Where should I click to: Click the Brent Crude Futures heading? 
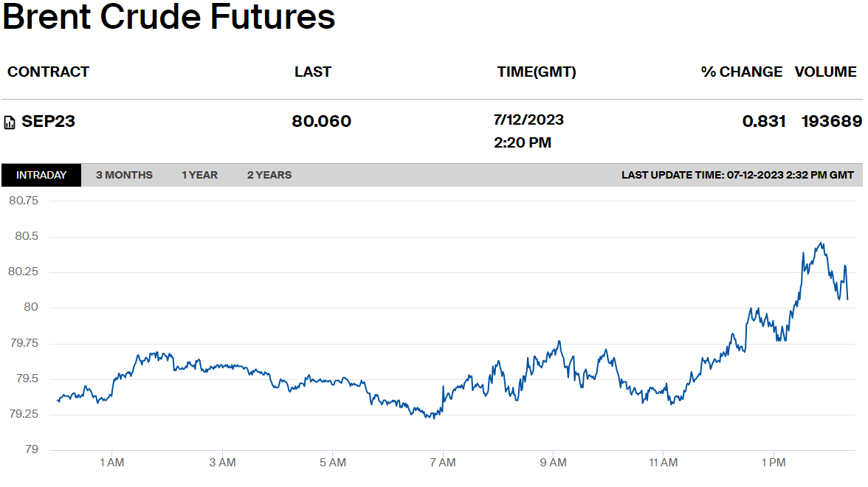pyautogui.click(x=169, y=16)
